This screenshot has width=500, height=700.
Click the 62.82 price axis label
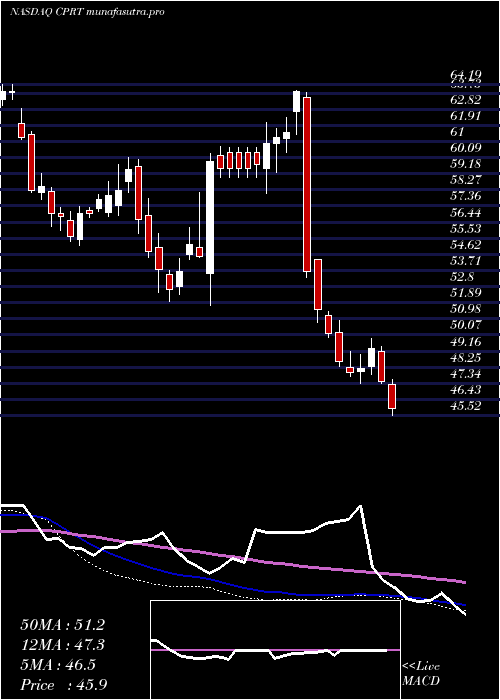click(466, 100)
